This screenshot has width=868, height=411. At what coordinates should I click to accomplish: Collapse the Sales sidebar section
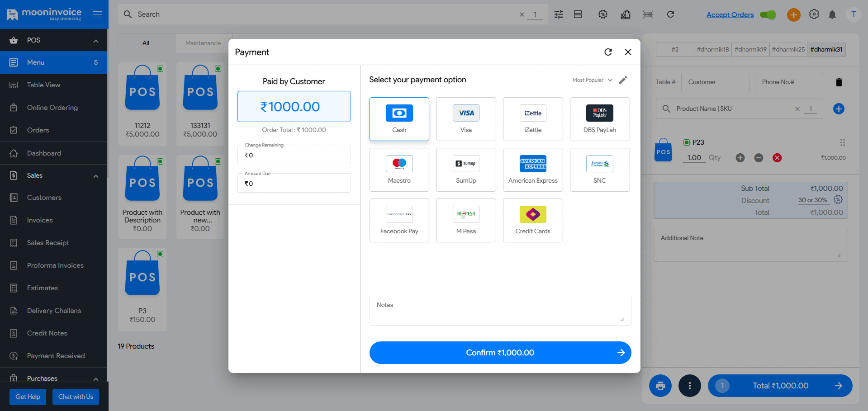[x=96, y=176]
